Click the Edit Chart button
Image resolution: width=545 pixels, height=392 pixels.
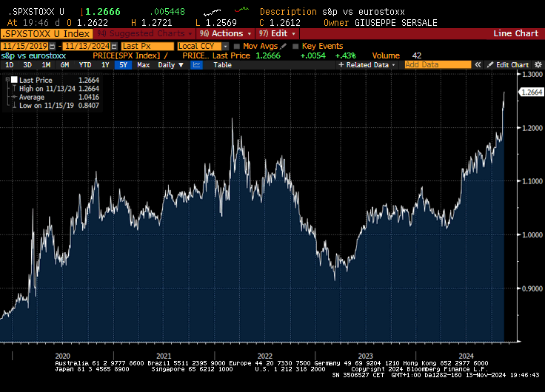click(x=508, y=65)
